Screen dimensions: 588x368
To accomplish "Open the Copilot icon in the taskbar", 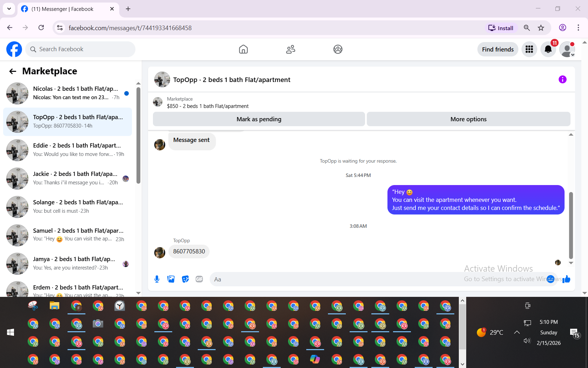I will click(315, 360).
